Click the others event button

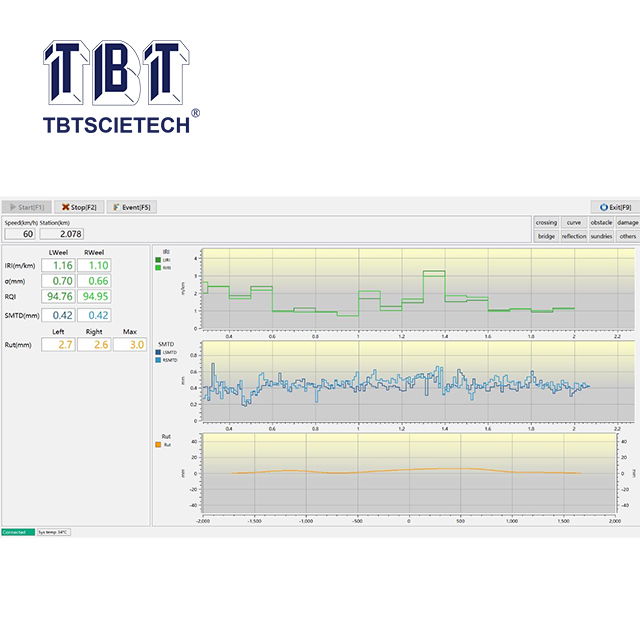point(627,237)
